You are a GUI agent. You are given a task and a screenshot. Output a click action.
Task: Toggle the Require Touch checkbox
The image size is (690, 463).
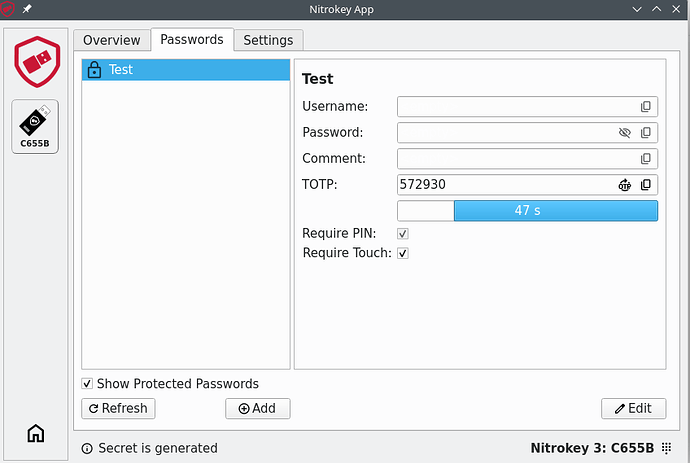[403, 253]
